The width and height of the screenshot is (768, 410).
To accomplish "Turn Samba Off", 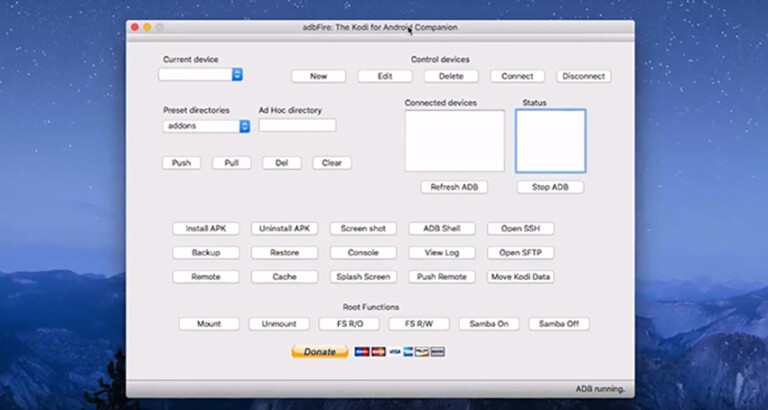I will click(559, 324).
